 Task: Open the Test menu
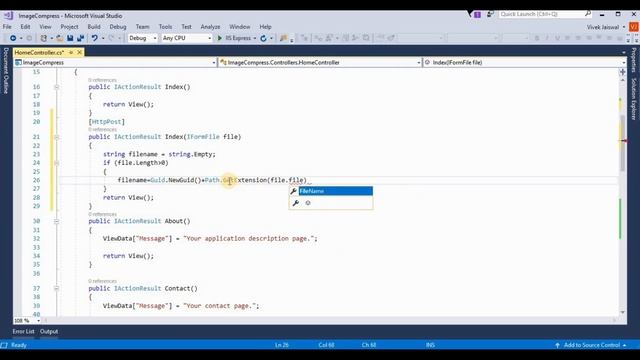pos(187,27)
